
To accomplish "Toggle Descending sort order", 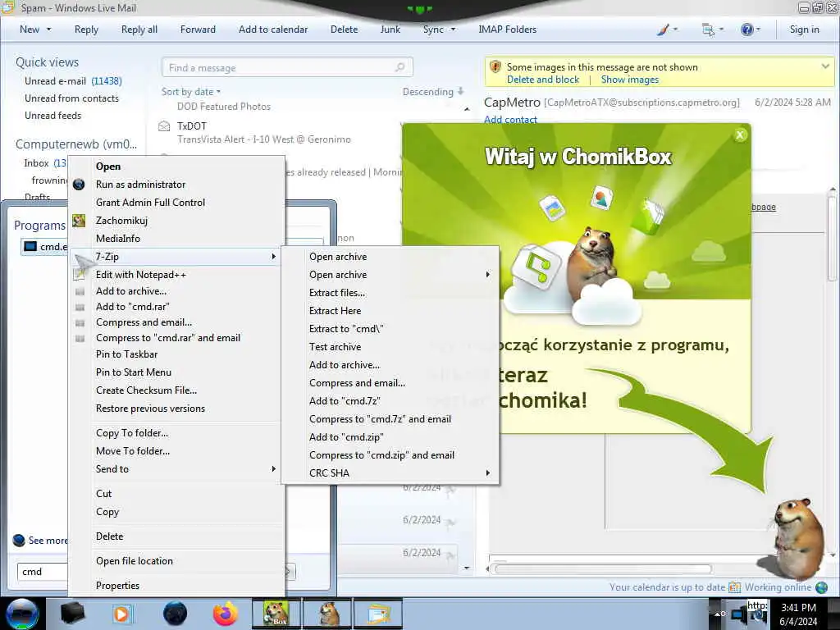I will coord(433,92).
